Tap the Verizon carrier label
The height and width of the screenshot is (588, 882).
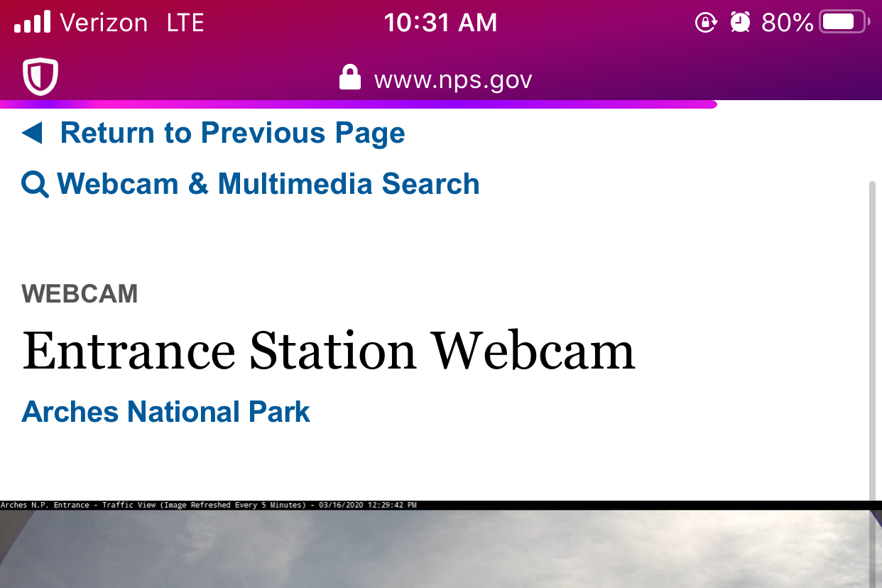[x=104, y=23]
